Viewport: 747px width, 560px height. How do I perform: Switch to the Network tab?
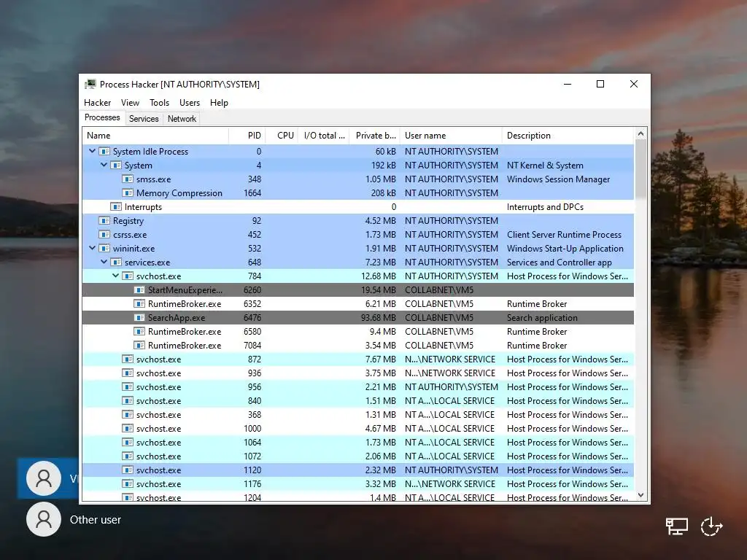[182, 119]
